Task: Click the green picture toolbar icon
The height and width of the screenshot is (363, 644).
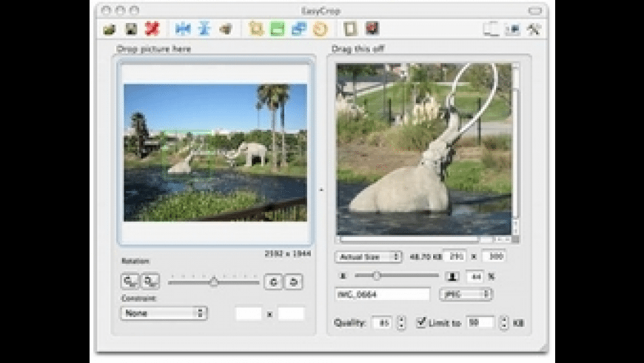Action: click(x=278, y=29)
